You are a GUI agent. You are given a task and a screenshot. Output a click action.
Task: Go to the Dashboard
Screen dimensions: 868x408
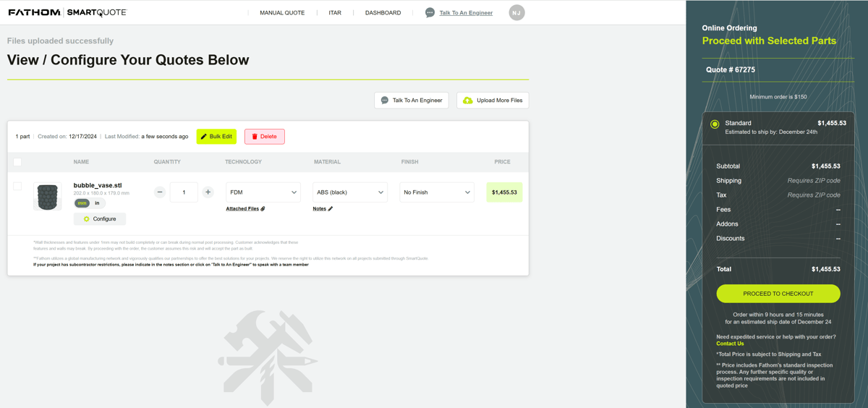[383, 12]
